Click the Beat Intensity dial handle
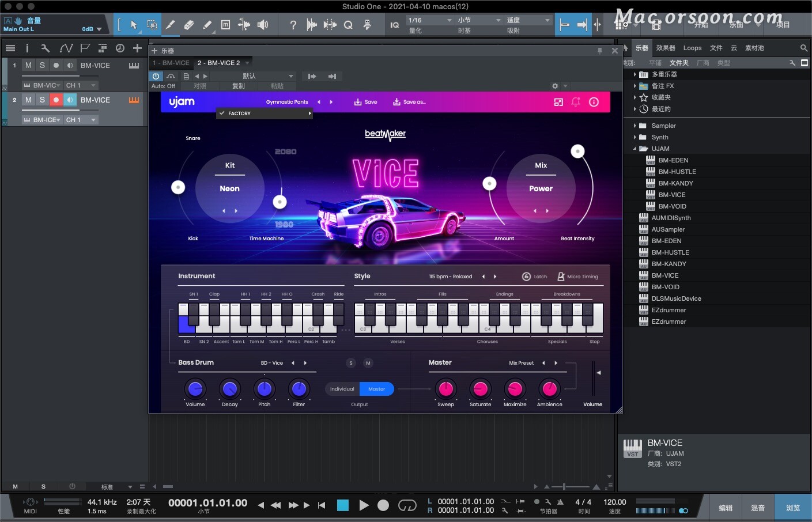The width and height of the screenshot is (812, 522). pos(577,152)
